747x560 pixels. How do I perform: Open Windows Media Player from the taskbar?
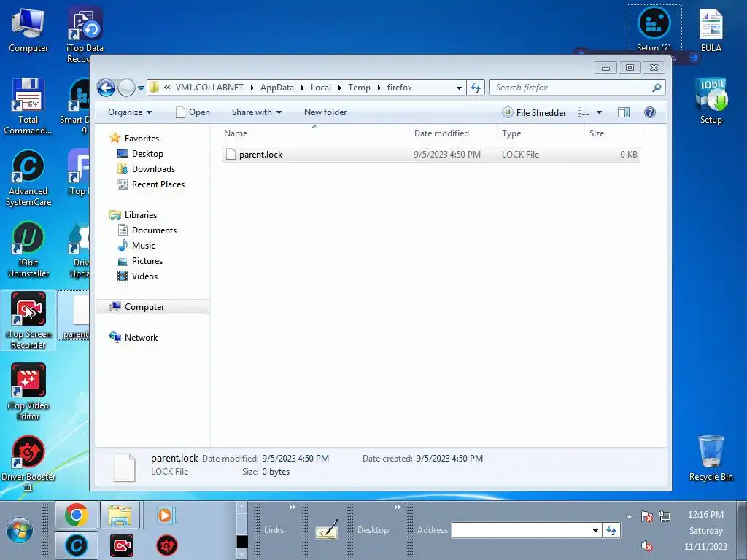point(166,515)
